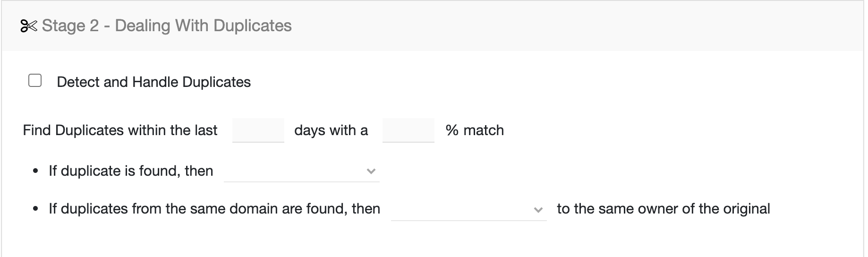Click the chevron arrow of the duplicate-found dropdown
This screenshot has width=868, height=257.
click(371, 171)
